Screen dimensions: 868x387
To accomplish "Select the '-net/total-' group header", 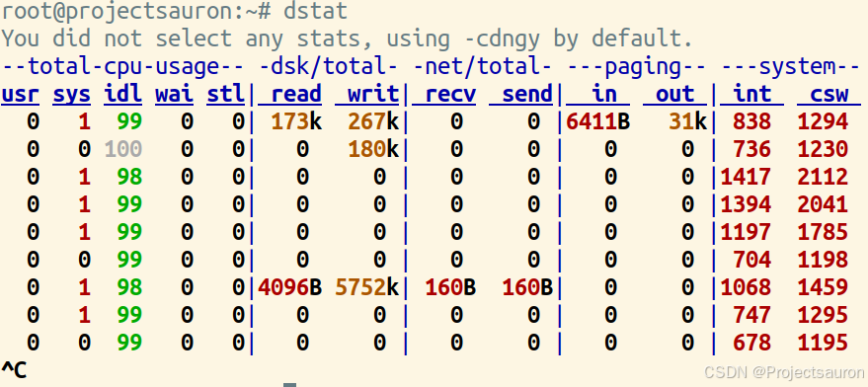I will pos(483,67).
